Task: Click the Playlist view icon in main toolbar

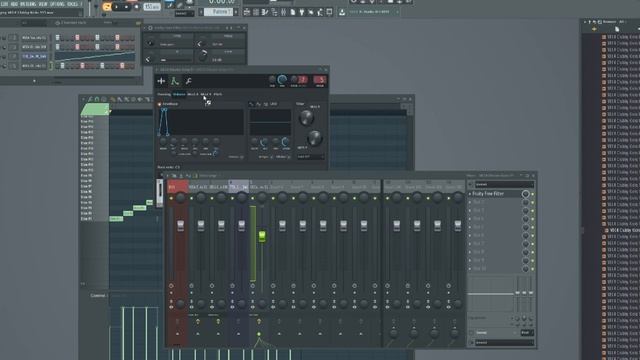Action: 247,12
